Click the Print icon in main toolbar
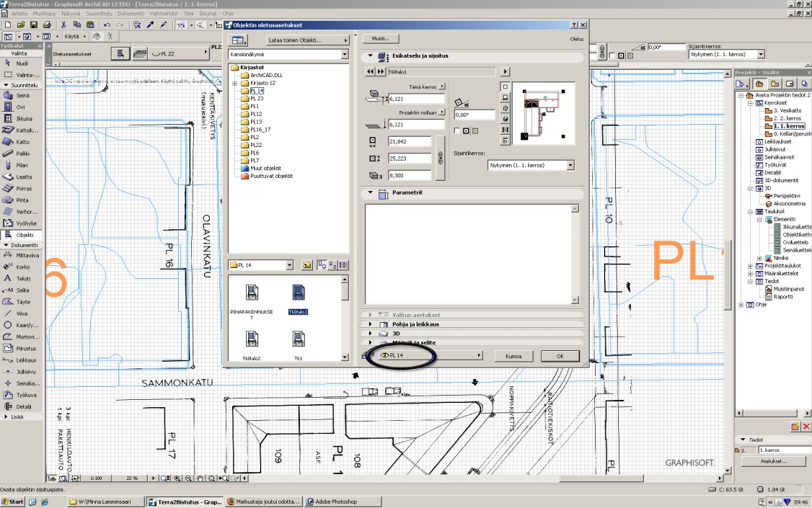The height and width of the screenshot is (508, 812). pos(47,24)
